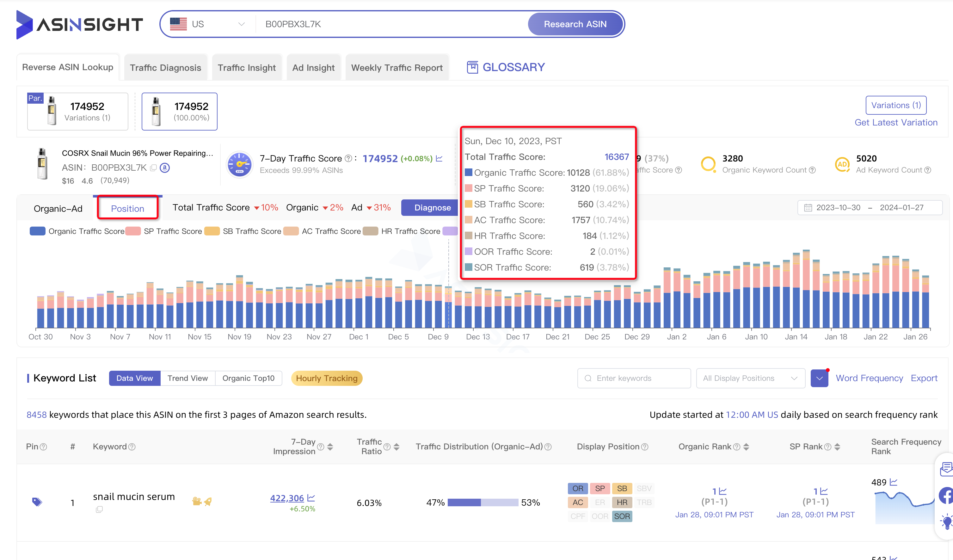Click the Variations (1) button
Image resolution: width=953 pixels, height=560 pixels.
896,105
